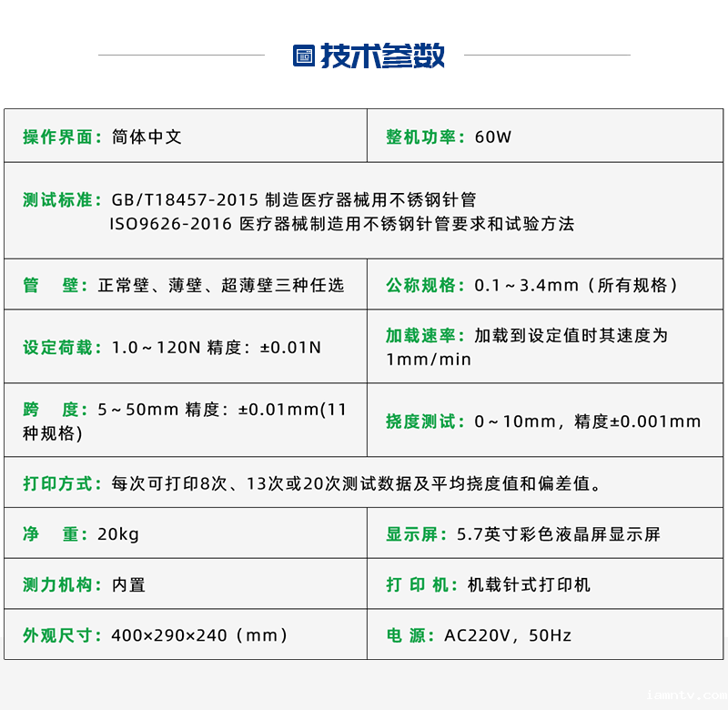Click the blue icon beside 技术参数 heading
The height and width of the screenshot is (710, 728).
click(x=303, y=56)
